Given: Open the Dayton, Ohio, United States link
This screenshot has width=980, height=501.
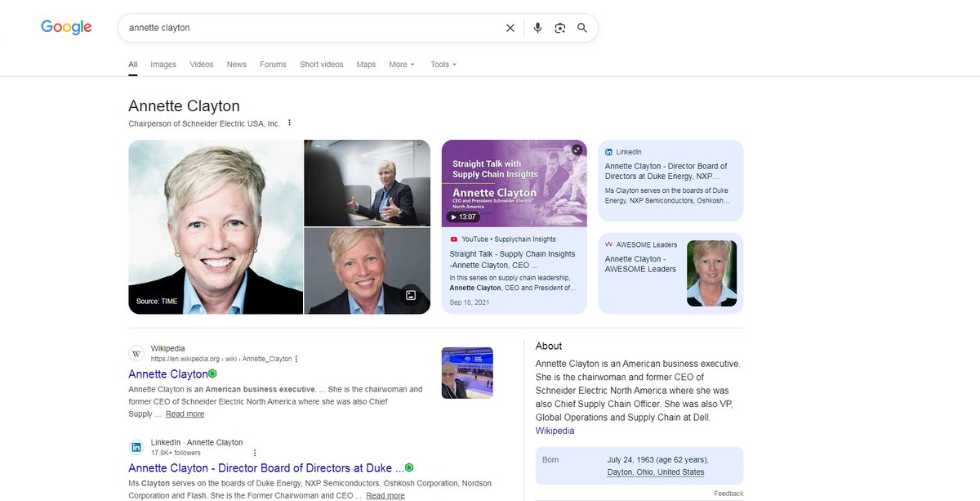Looking at the screenshot, I should click(x=656, y=472).
